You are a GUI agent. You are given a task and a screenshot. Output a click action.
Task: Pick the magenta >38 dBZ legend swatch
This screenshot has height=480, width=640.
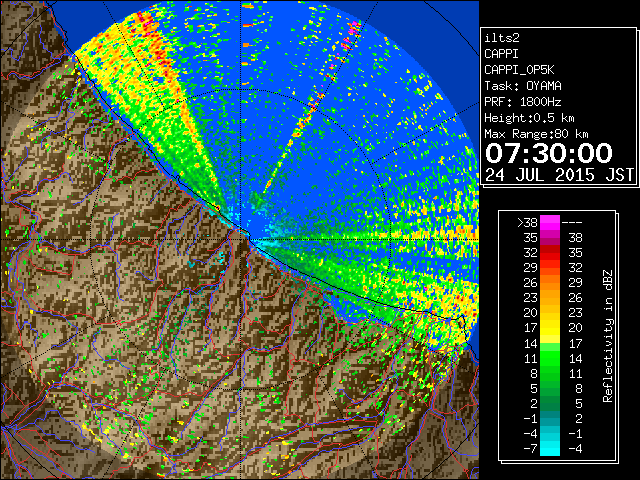[x=550, y=222]
